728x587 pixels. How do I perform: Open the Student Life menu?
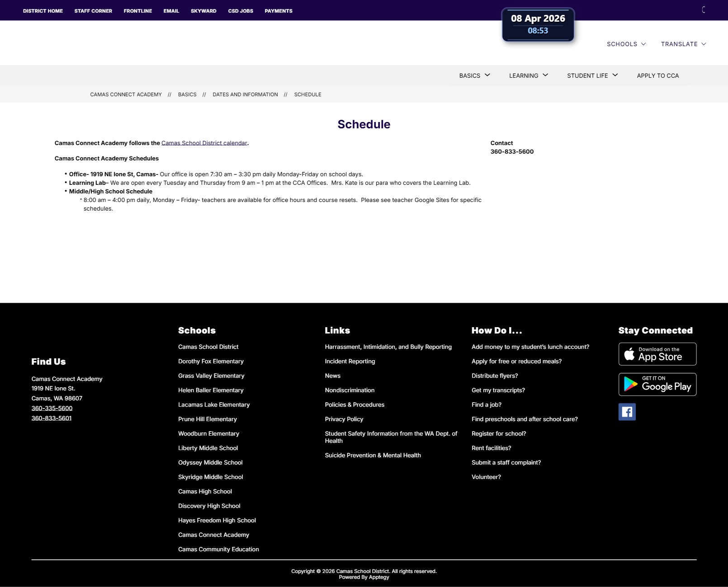pos(592,75)
